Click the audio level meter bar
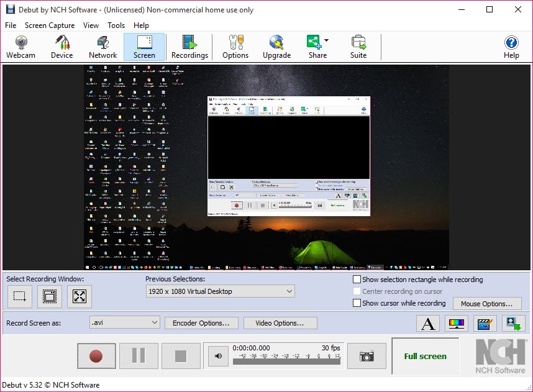 [x=286, y=362]
